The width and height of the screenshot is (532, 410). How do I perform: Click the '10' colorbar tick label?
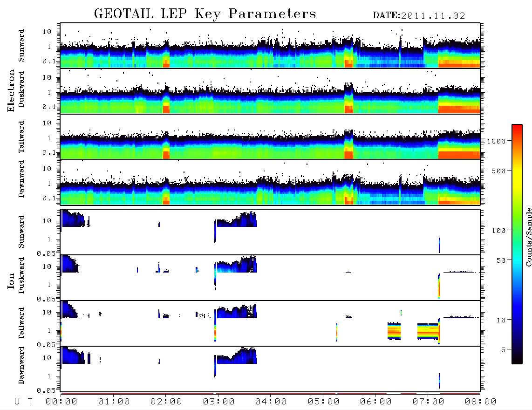click(501, 320)
